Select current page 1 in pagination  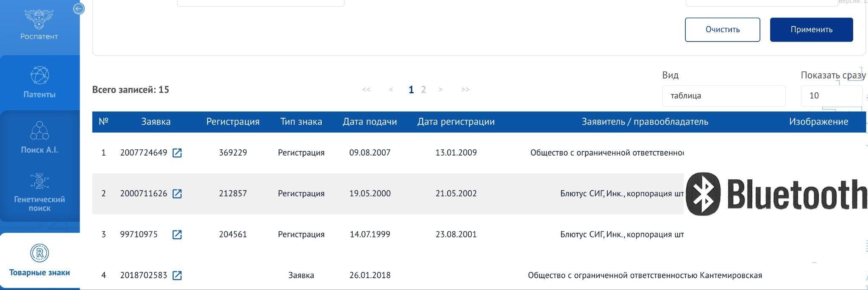[x=411, y=89]
